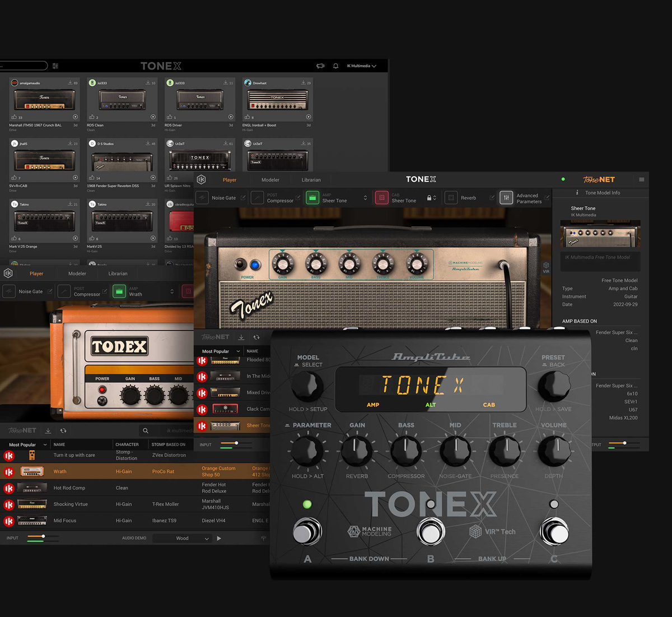Click the tuner icon in Wrath window
672x617 pixels.
coord(263,538)
